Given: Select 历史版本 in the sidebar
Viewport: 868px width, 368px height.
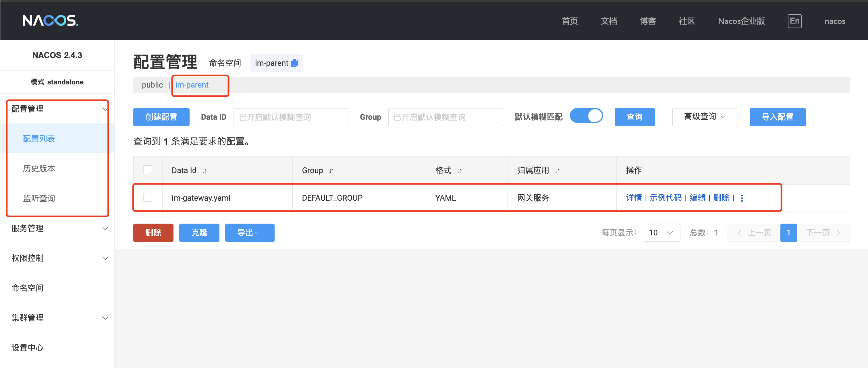Looking at the screenshot, I should (x=57, y=168).
